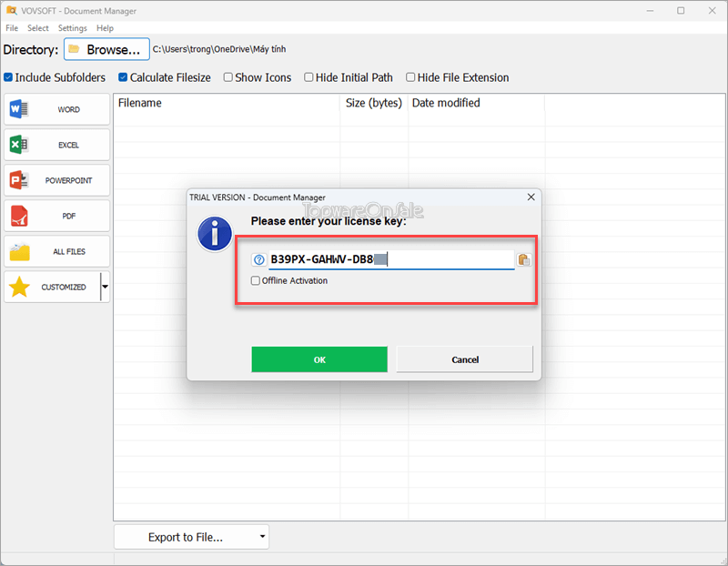
Task: Click the Customized star icon
Action: 19,287
